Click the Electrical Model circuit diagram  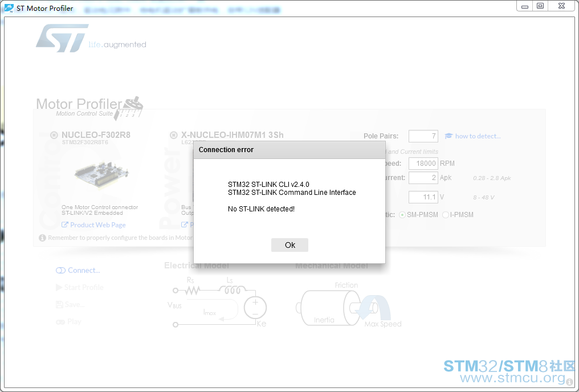217,302
